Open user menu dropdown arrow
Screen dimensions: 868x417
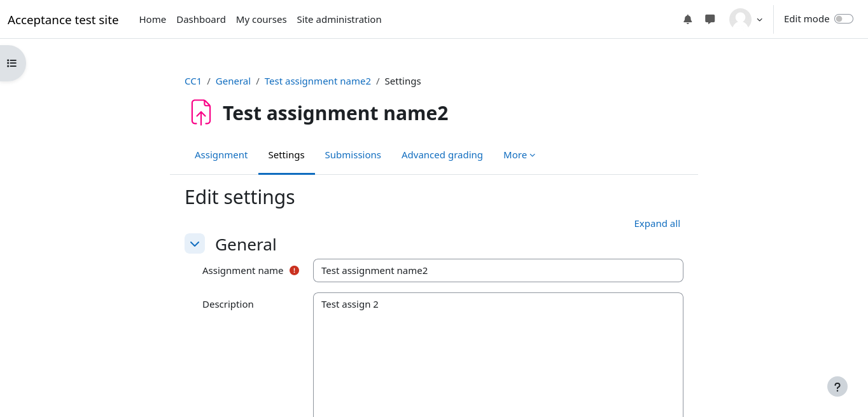click(x=759, y=20)
